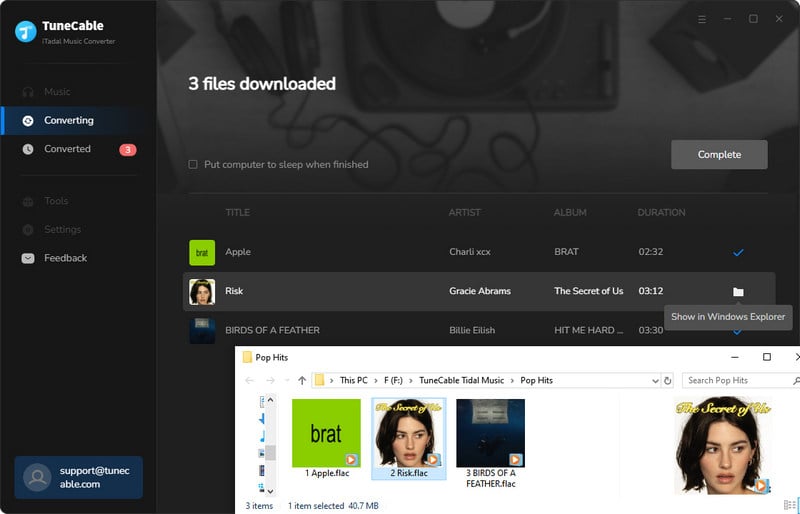Click the DURATION column header
This screenshot has width=800, height=514.
tap(661, 212)
